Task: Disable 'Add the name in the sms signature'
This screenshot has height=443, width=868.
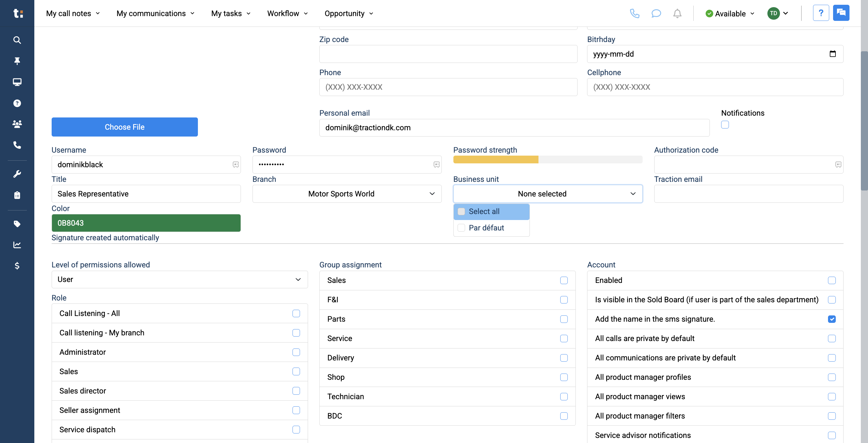Action: (832, 319)
